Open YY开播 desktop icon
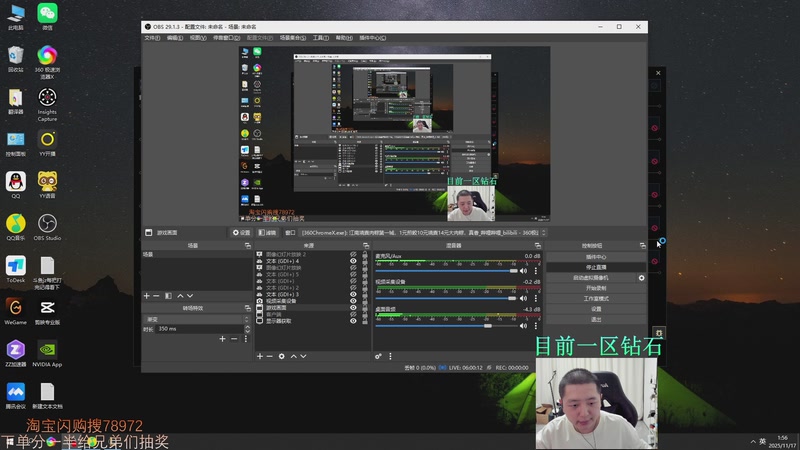This screenshot has height=450, width=800. pyautogui.click(x=47, y=143)
